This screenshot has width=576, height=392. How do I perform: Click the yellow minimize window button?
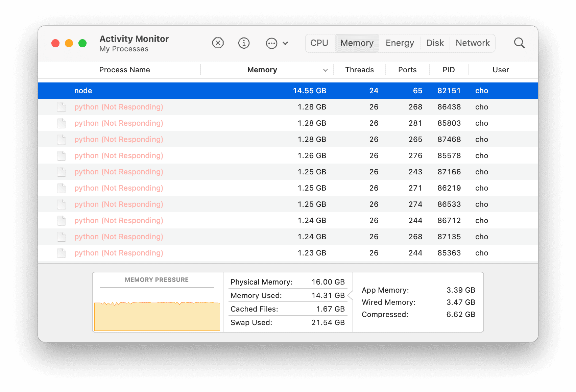point(69,43)
